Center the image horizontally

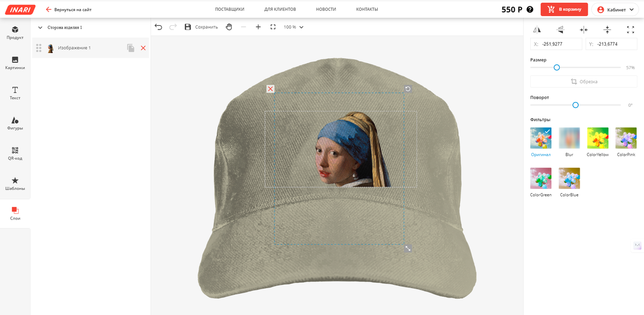(584, 30)
